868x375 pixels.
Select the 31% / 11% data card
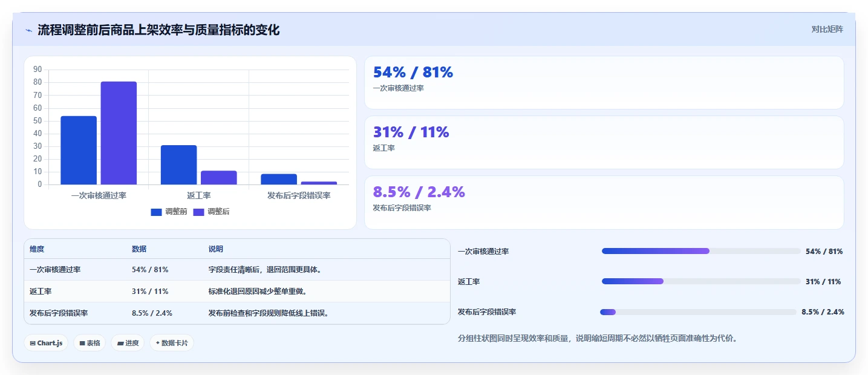[x=604, y=143]
